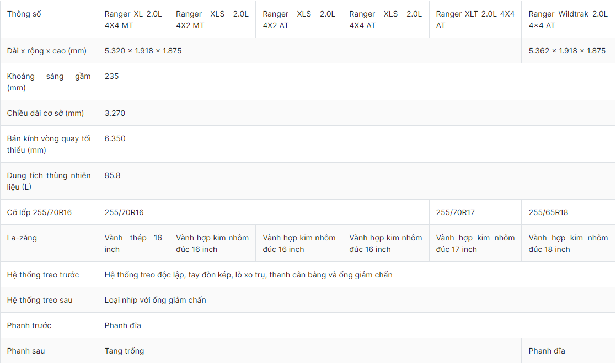Click the Ranger XLT 2.0L 4X4 AT header
616x364 pixels.
pos(475,19)
